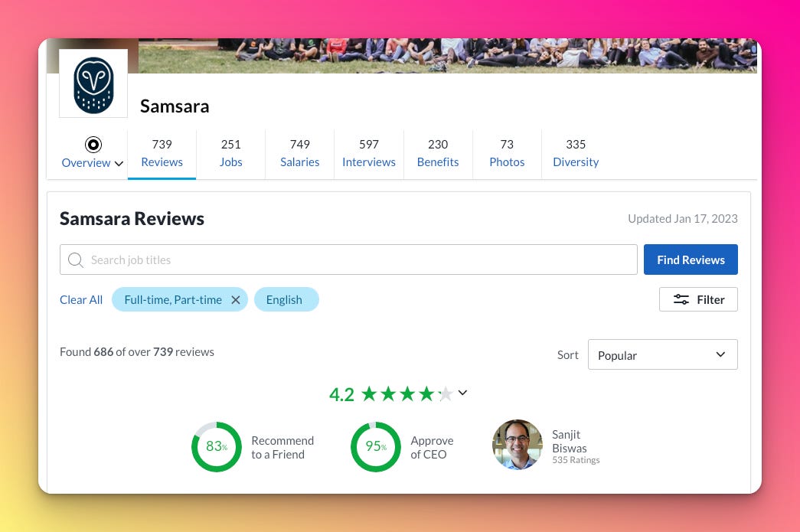Open the Interviews tab
The height and width of the screenshot is (532, 800).
click(x=369, y=154)
